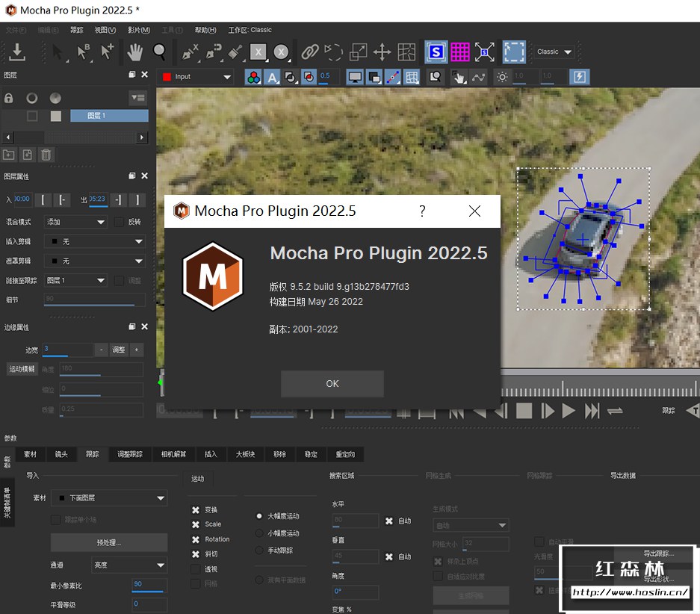Toggle the magenta grid overlay icon
This screenshot has width=700, height=614.
pyautogui.click(x=460, y=52)
